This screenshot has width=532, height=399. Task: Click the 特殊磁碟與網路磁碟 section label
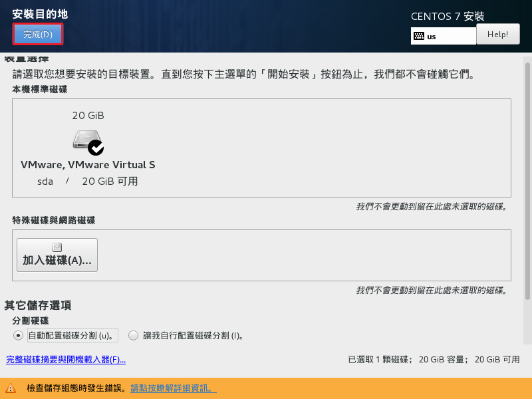point(54,220)
